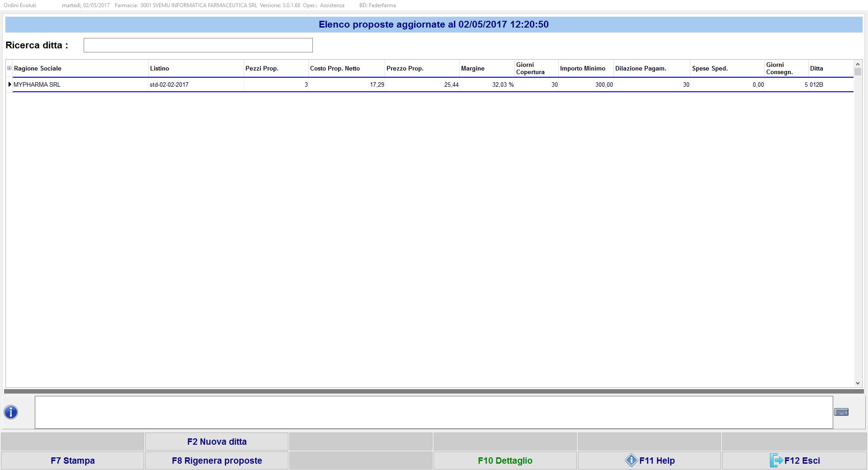Click the blue information icon
The image size is (868, 470).
coord(11,412)
